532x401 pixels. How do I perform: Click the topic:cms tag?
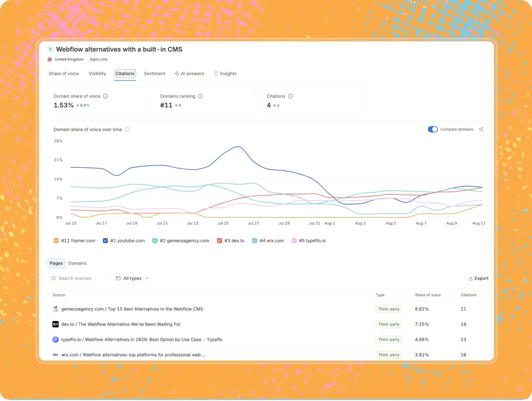tap(99, 60)
